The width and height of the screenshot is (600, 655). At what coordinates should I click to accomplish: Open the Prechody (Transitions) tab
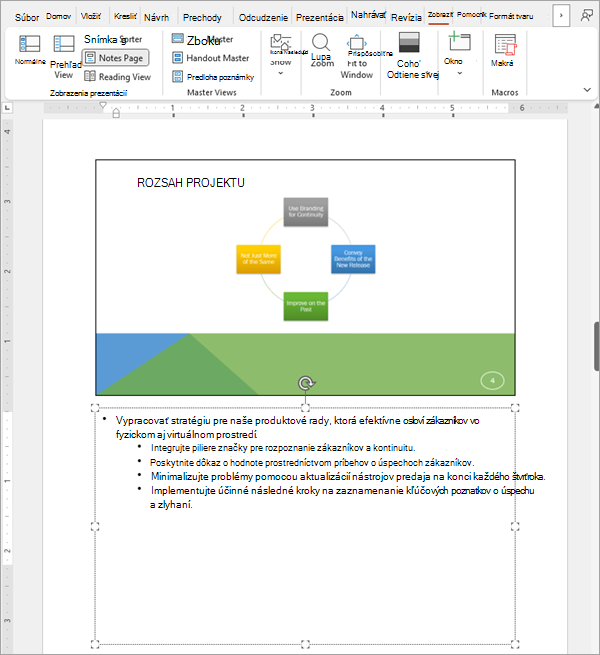tap(202, 18)
